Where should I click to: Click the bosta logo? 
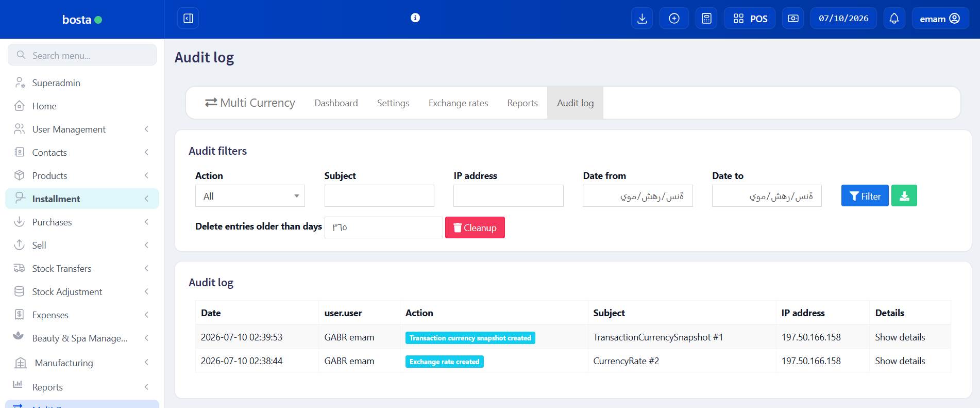pyautogui.click(x=82, y=20)
